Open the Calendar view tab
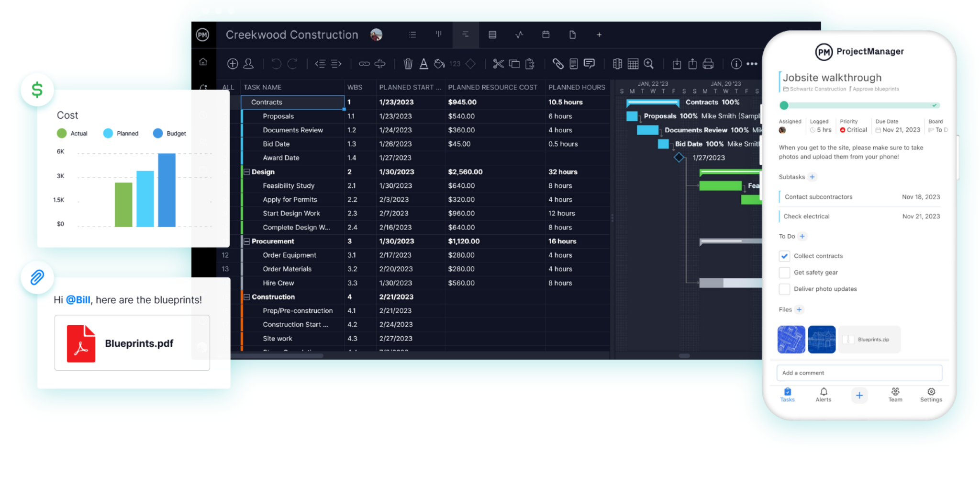Viewport: 980px width, 490px height. (x=546, y=34)
